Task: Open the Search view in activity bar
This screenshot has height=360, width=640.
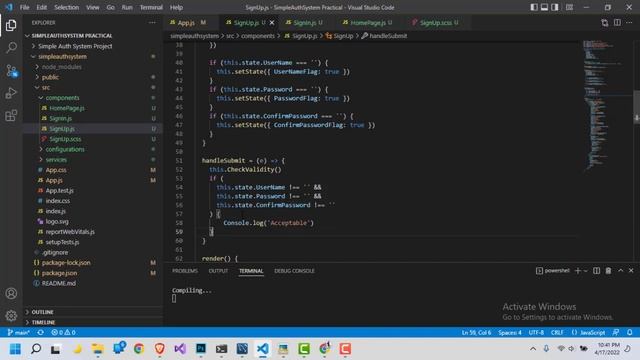Action: click(11, 48)
